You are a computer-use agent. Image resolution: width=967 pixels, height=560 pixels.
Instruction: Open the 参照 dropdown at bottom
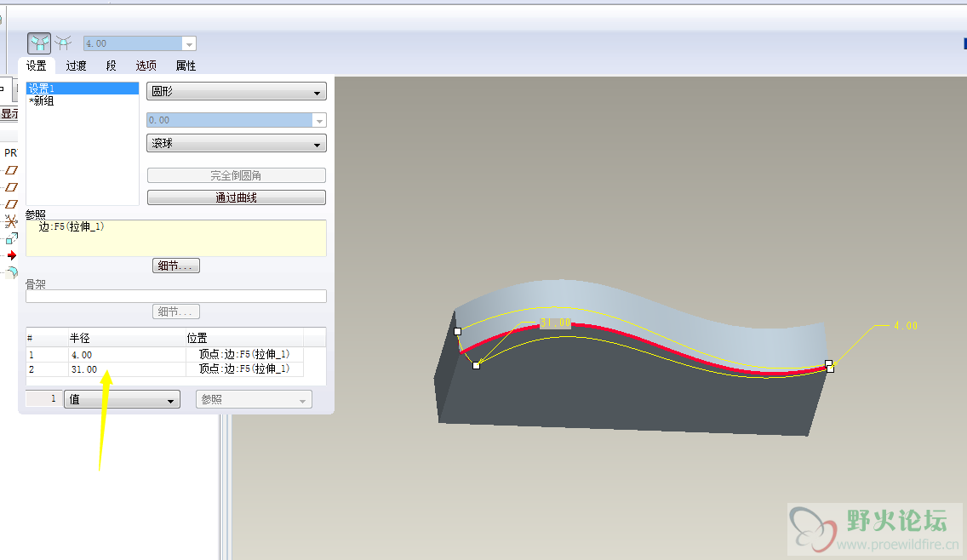click(x=254, y=399)
